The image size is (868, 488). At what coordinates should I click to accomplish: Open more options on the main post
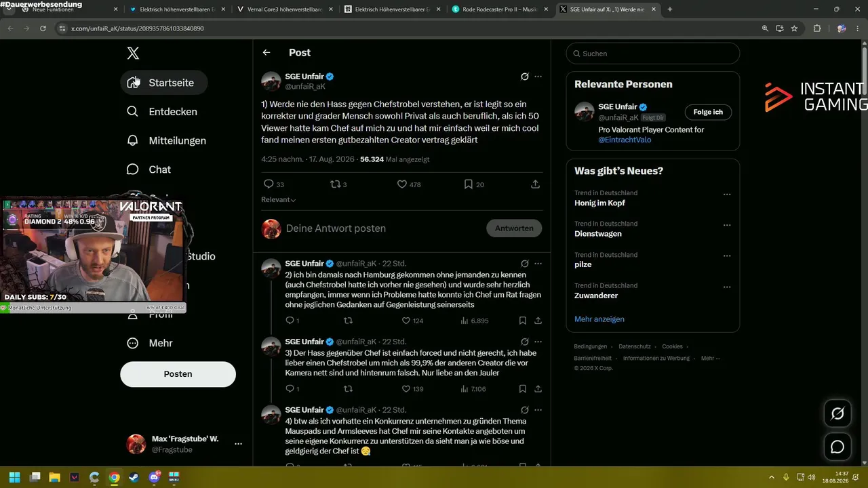[x=538, y=77]
